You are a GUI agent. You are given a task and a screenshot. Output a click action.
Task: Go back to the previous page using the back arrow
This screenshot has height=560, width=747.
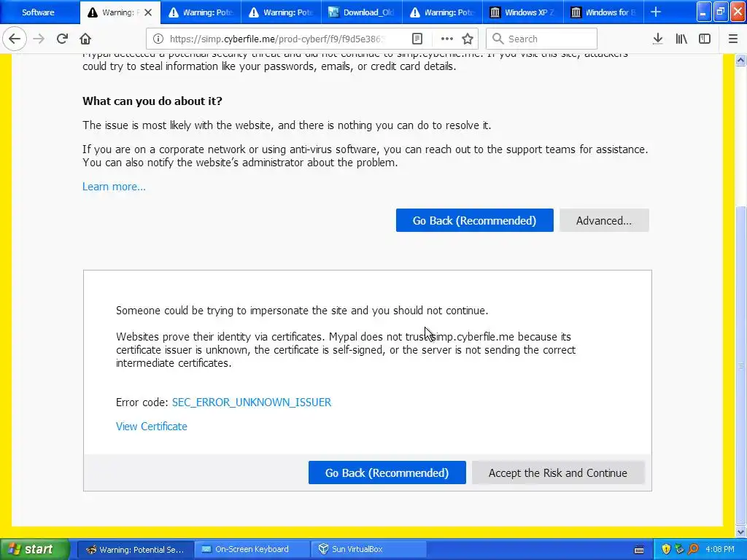pyautogui.click(x=15, y=39)
